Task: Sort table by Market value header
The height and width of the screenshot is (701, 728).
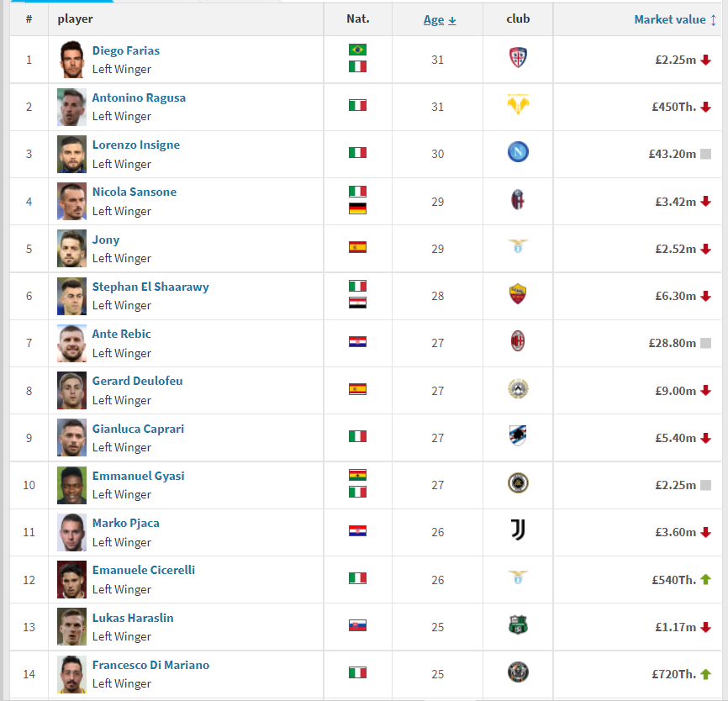Action: [669, 19]
